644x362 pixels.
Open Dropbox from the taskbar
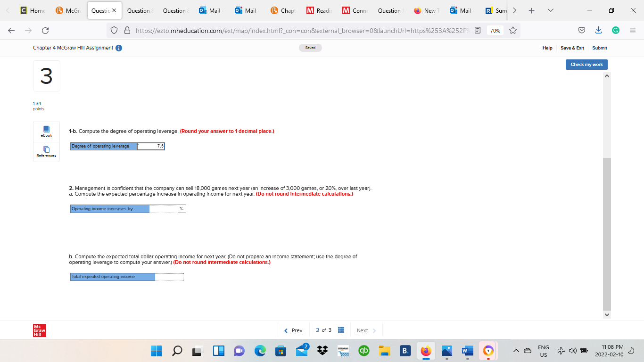coord(322,351)
